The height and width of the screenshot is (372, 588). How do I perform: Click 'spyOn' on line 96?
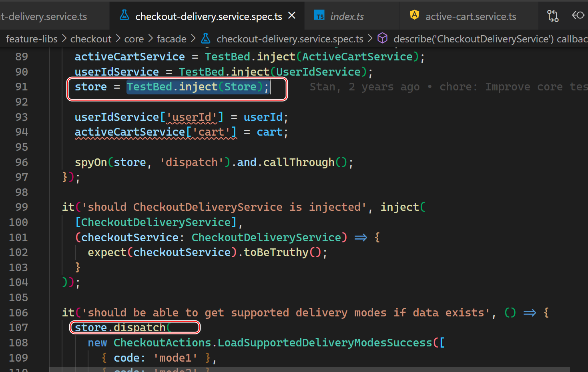point(91,162)
